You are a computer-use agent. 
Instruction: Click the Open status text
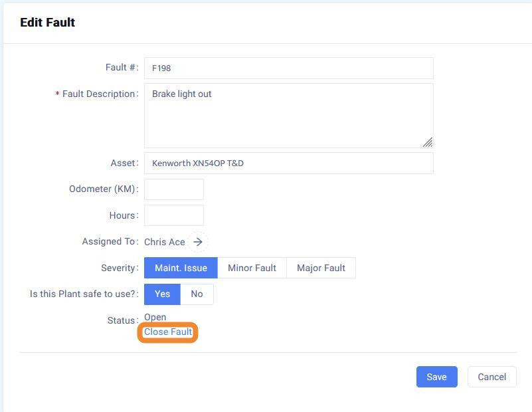155,317
